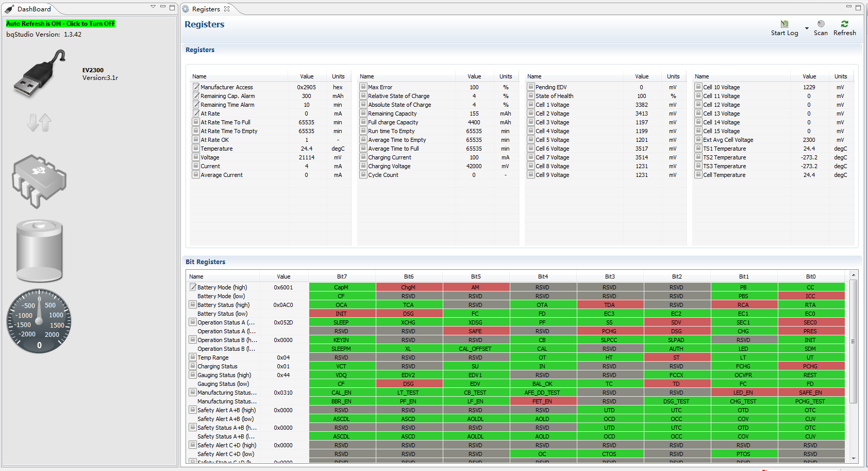This screenshot has height=471, width=868.
Task: Click the communication arrows icon
Action: pyautogui.click(x=39, y=122)
